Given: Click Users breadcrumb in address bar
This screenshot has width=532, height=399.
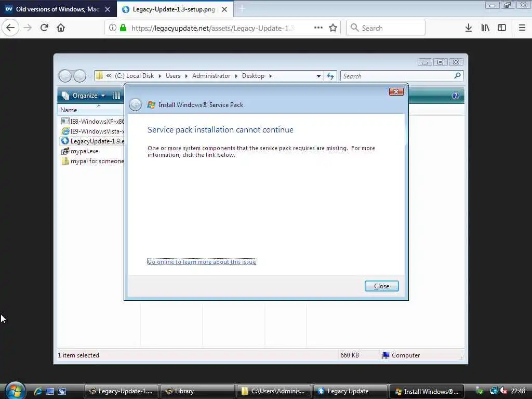Looking at the screenshot, I should [x=173, y=76].
